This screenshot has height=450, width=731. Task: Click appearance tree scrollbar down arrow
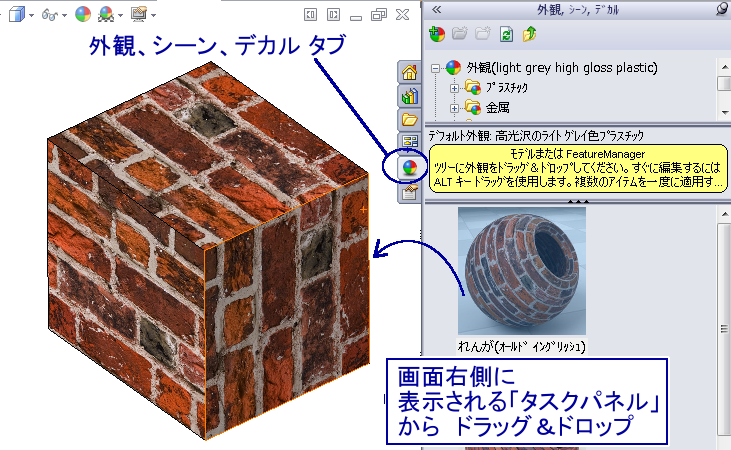[x=724, y=112]
